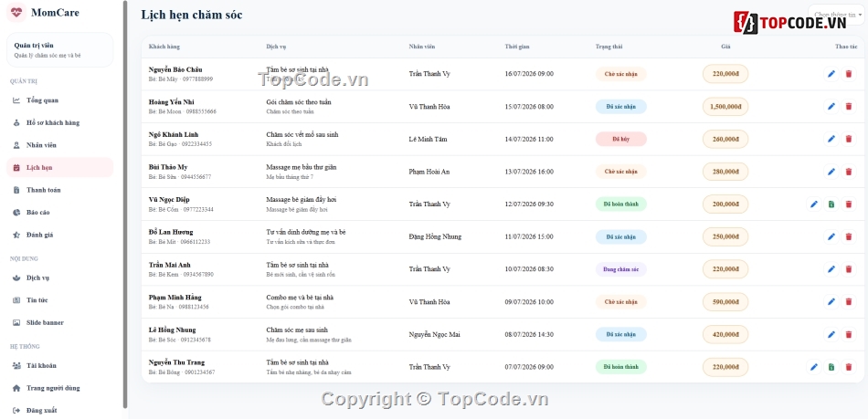Click Hoàng Yến Nhi's Đã xác nhận badge
This screenshot has width=868, height=419.
[x=620, y=107]
